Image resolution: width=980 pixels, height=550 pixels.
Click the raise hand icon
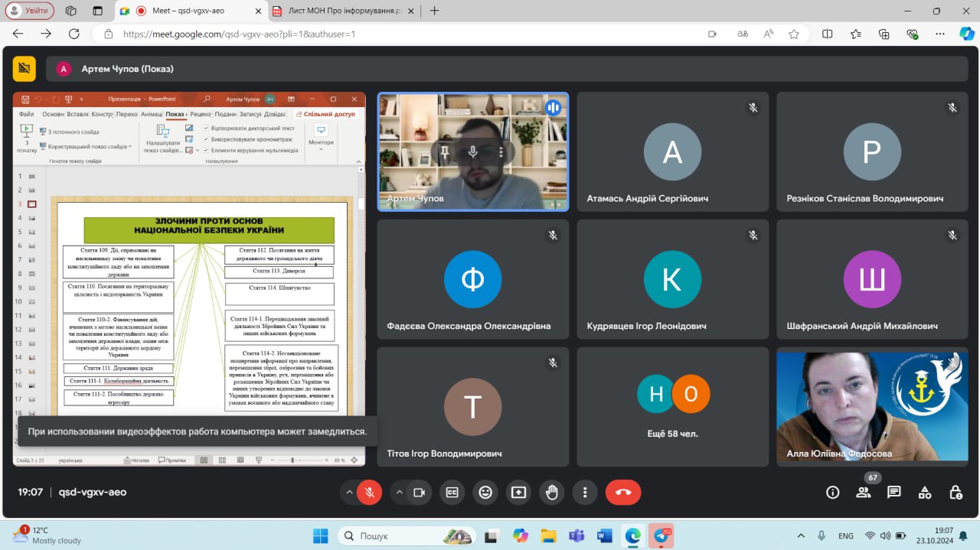click(x=551, y=493)
